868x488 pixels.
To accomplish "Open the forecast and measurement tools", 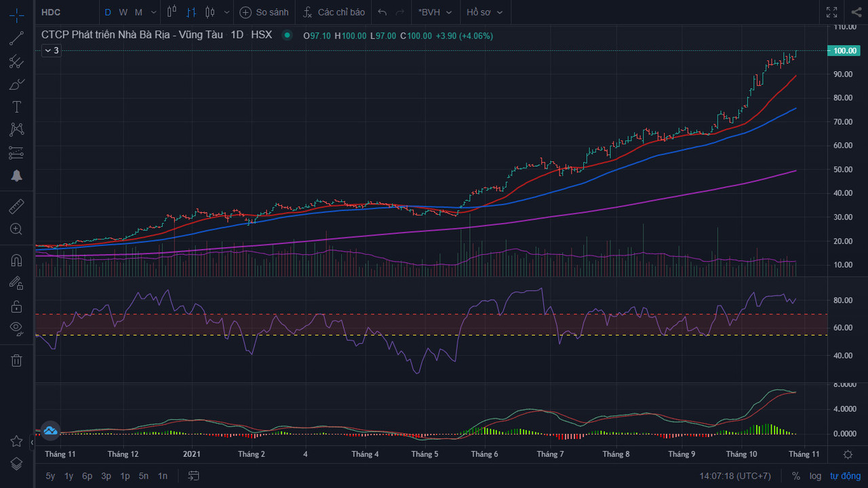I will [x=16, y=153].
